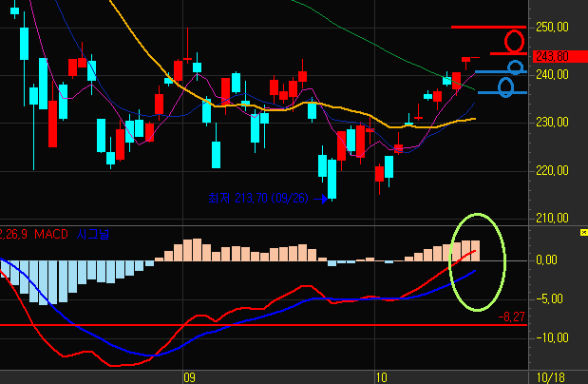The image size is (588, 384).
Task: Click the 230.00 price axis label
Action: tap(552, 122)
